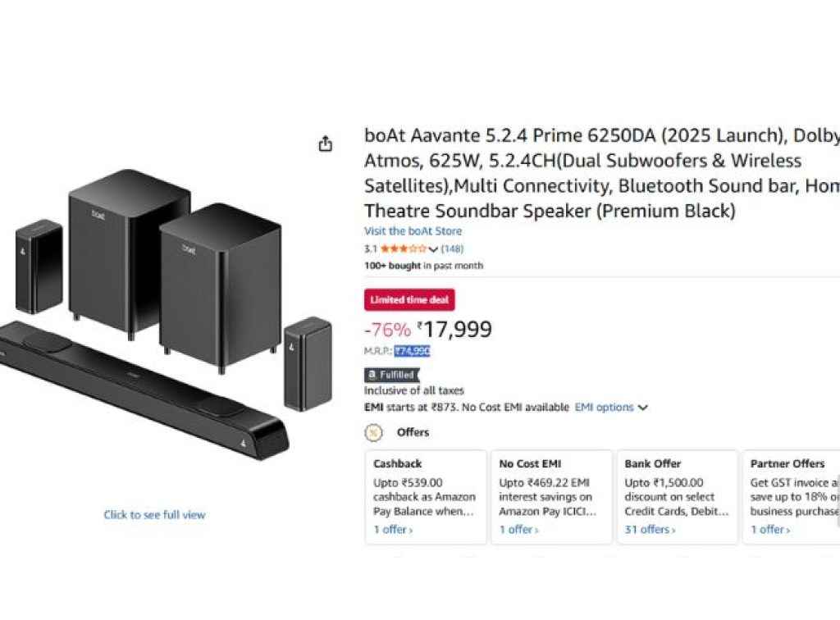Click the share icon beside the product image
Viewport: 840px width, 620px height.
(326, 144)
